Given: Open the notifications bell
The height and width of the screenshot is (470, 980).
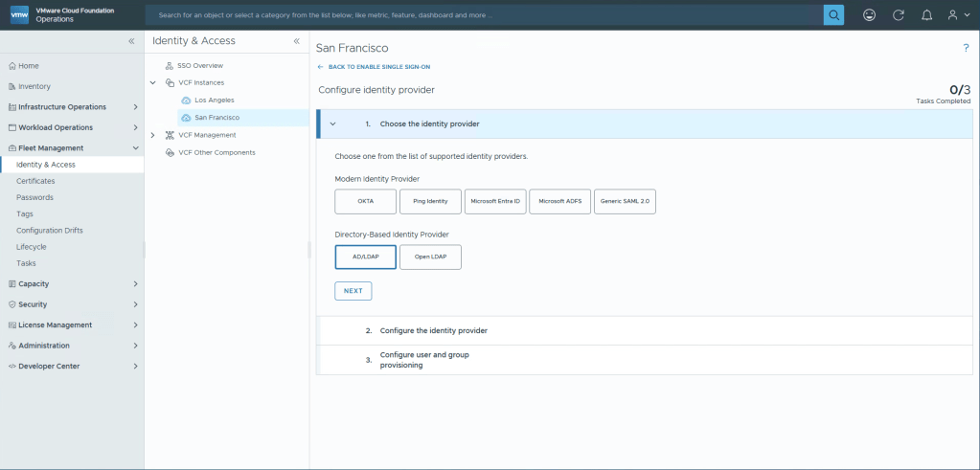Looking at the screenshot, I should [x=925, y=15].
